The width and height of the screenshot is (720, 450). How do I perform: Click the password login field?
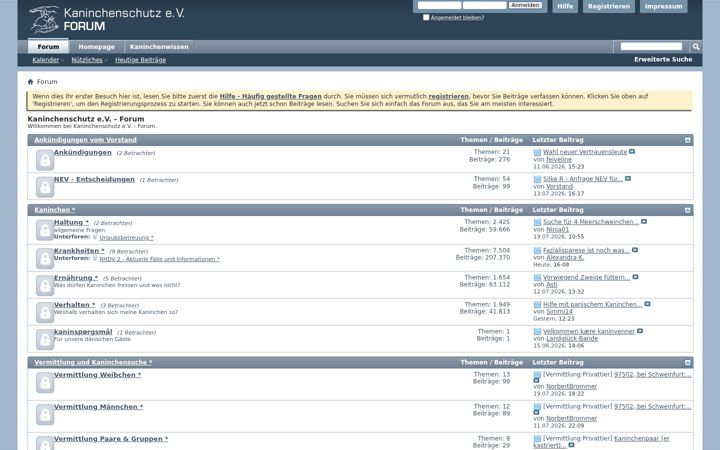point(484,5)
